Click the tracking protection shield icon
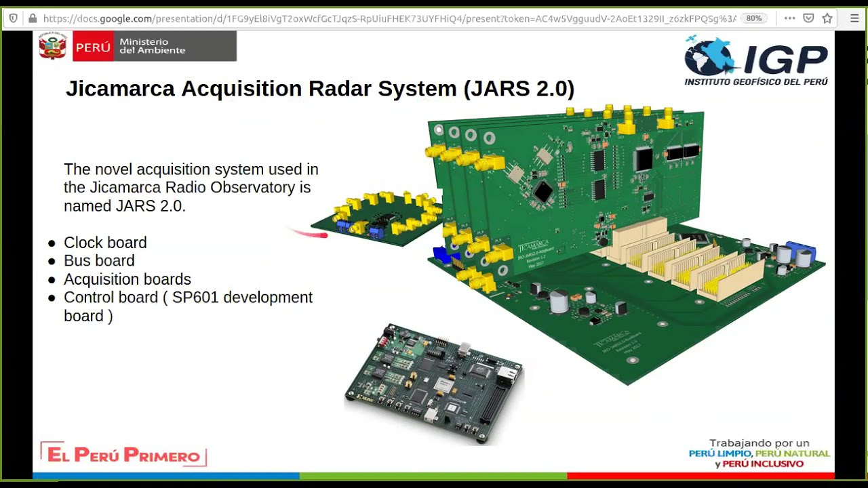This screenshot has height=488, width=868. [14, 18]
